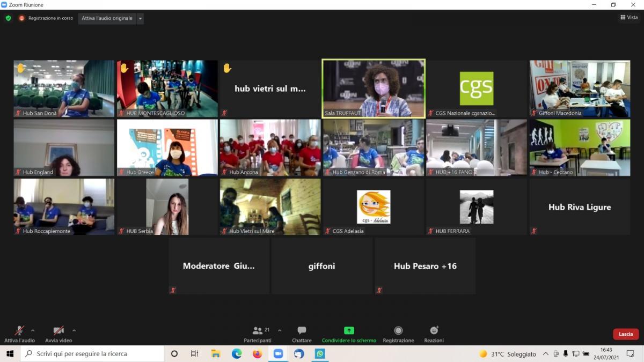
Task: Click muted mic icon on Moderatore Giu... tile
Action: tap(173, 290)
